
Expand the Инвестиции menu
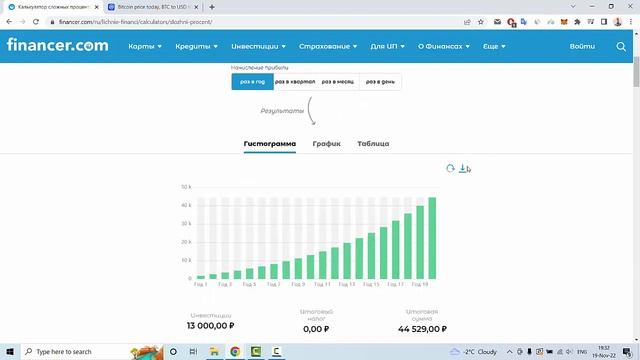pos(258,46)
